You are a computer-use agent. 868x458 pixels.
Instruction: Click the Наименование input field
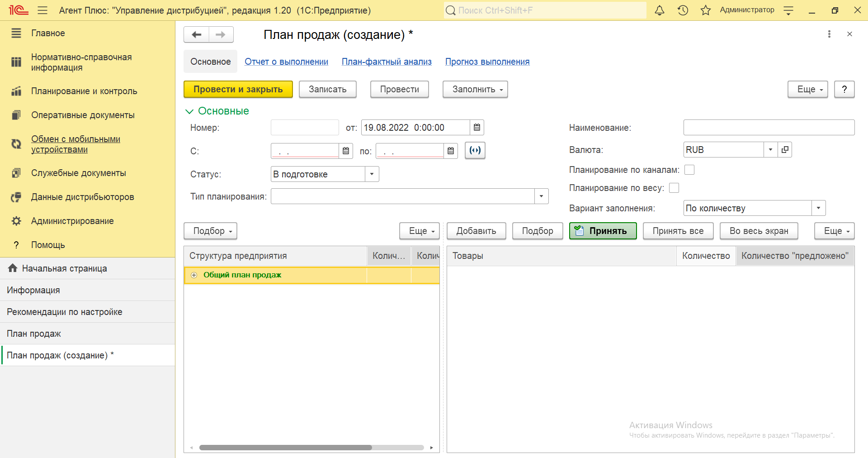tap(769, 128)
